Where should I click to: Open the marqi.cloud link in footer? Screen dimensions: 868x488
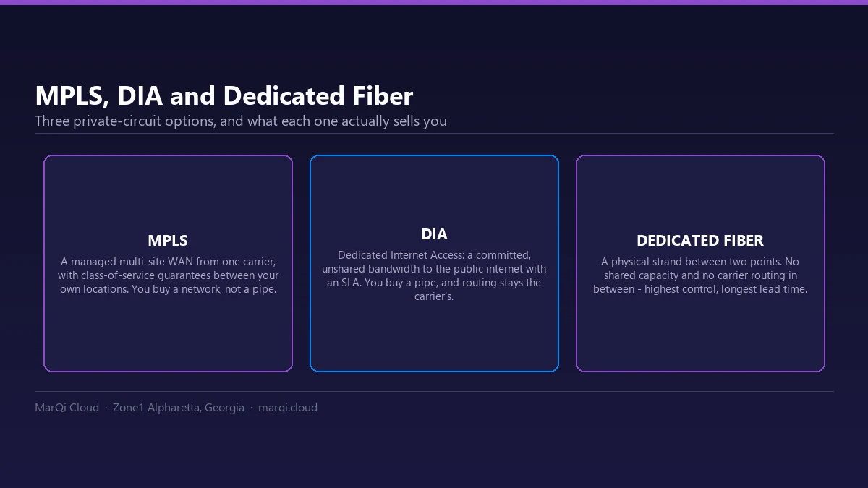tap(288, 408)
